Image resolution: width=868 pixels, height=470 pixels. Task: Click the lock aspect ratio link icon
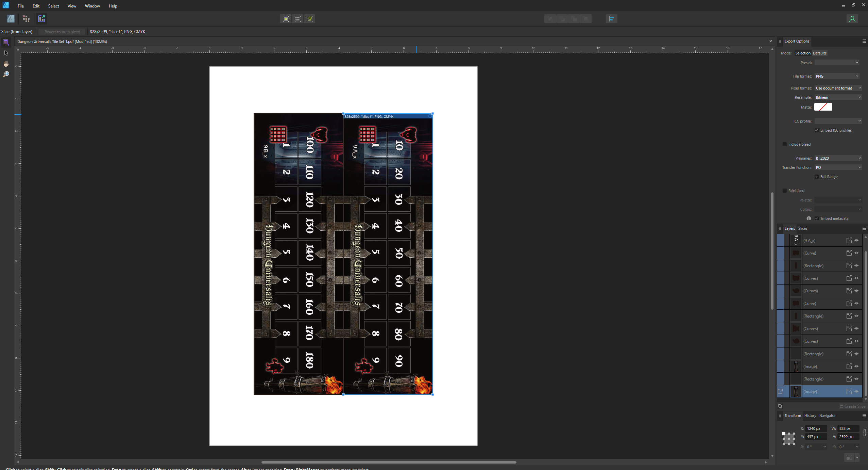point(865,433)
